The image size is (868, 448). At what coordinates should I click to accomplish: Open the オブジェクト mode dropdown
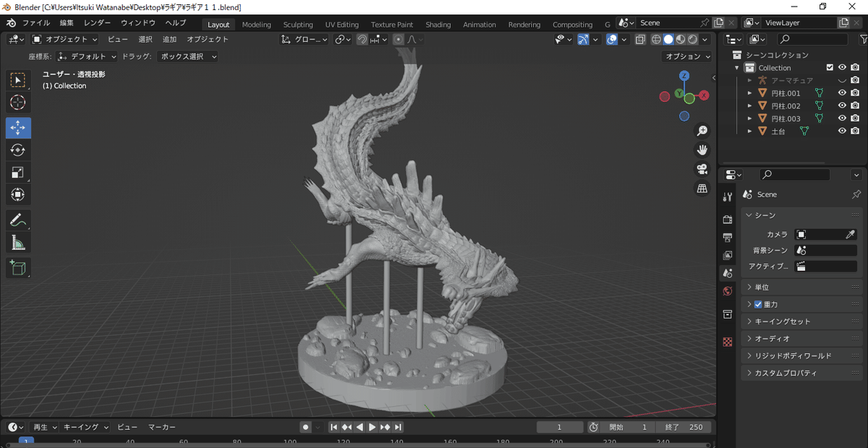coord(64,40)
